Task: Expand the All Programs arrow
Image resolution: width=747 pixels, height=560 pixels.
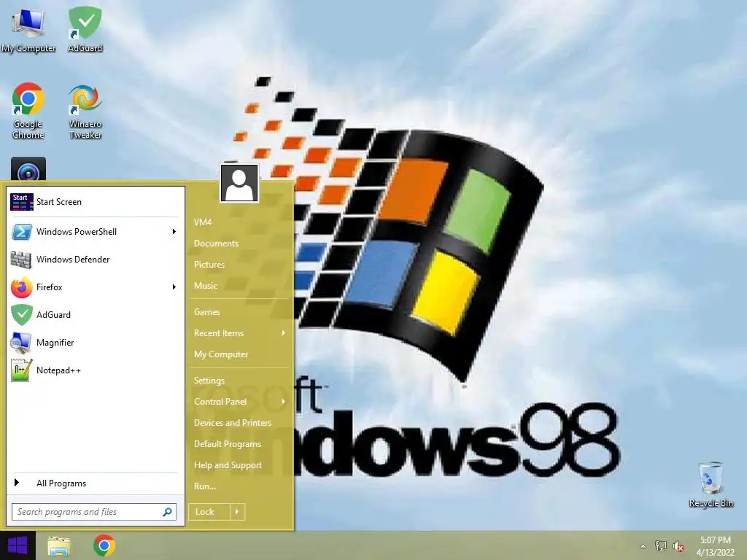Action: [17, 483]
